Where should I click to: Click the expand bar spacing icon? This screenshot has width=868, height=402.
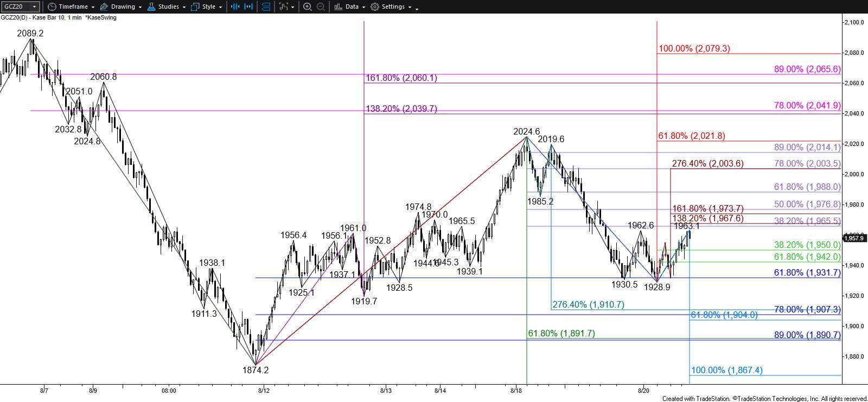pos(249,7)
